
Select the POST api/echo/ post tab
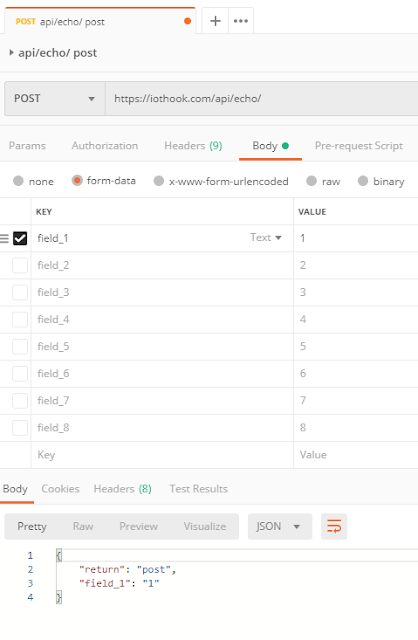pos(100,21)
